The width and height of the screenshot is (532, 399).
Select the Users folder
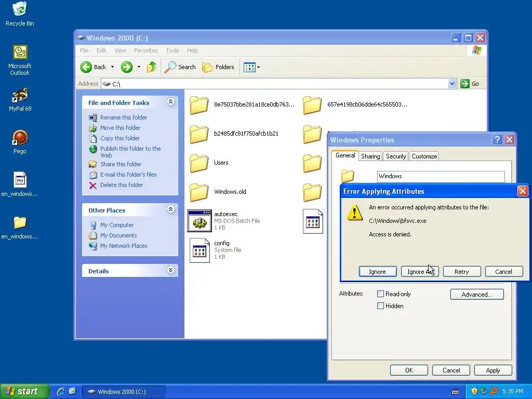[x=209, y=163]
